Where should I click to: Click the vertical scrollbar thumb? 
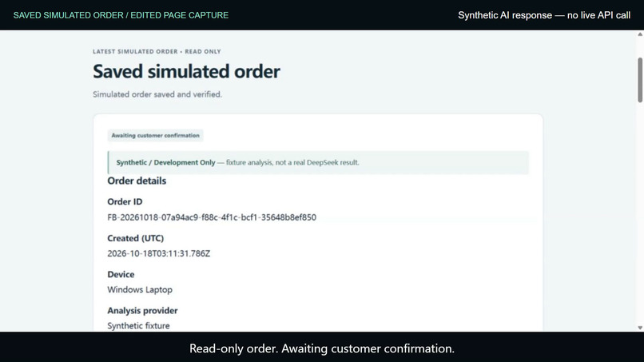(640, 80)
